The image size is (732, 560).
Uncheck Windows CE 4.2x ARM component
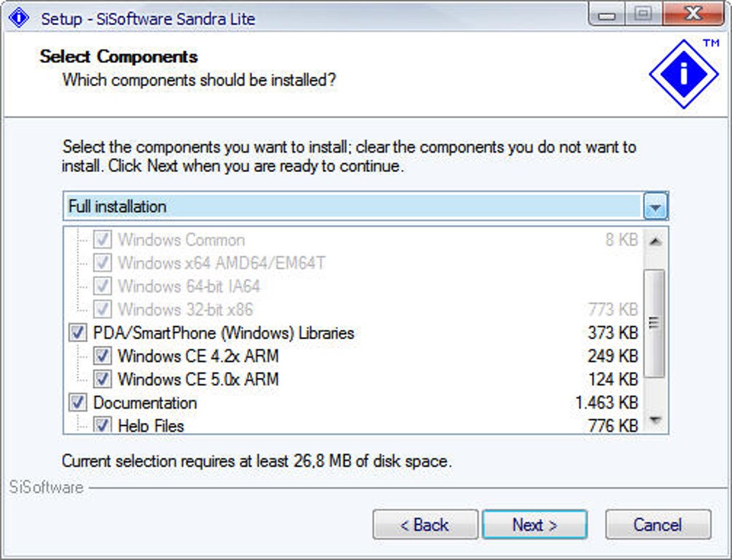click(103, 356)
